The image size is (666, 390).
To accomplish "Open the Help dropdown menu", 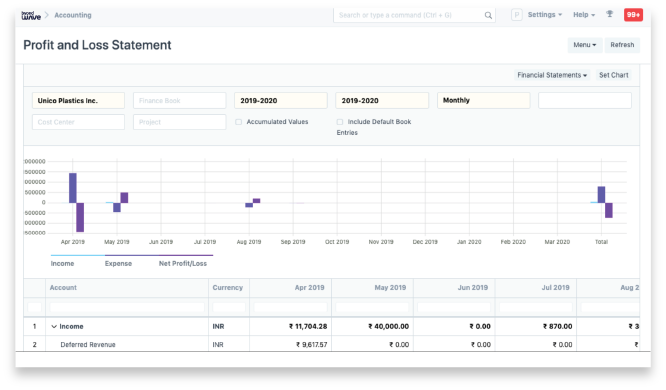I will click(584, 15).
